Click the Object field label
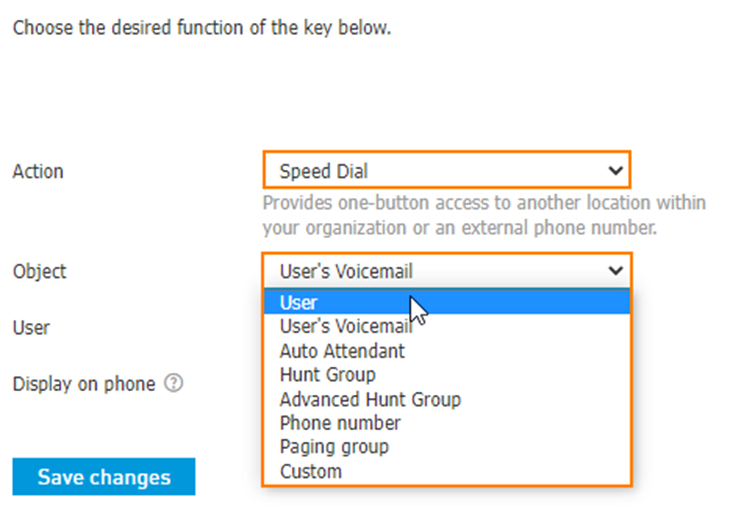This screenshot has width=755, height=511. [x=39, y=271]
